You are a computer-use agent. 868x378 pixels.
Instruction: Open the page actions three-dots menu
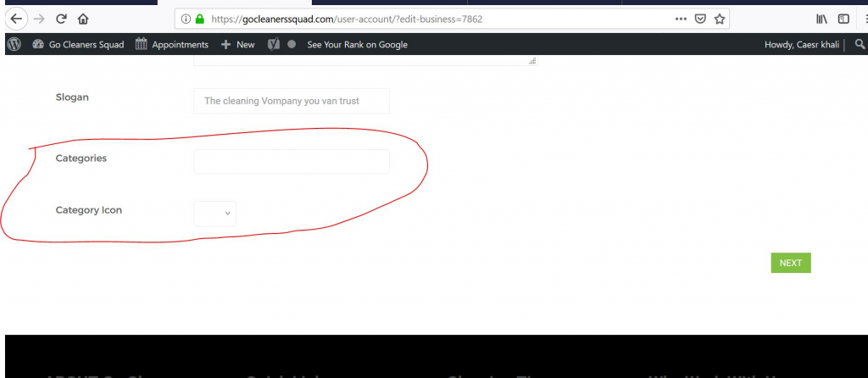[681, 19]
